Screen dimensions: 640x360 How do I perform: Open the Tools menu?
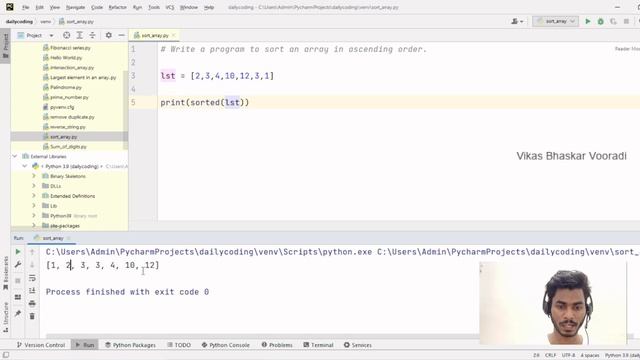coord(154,7)
